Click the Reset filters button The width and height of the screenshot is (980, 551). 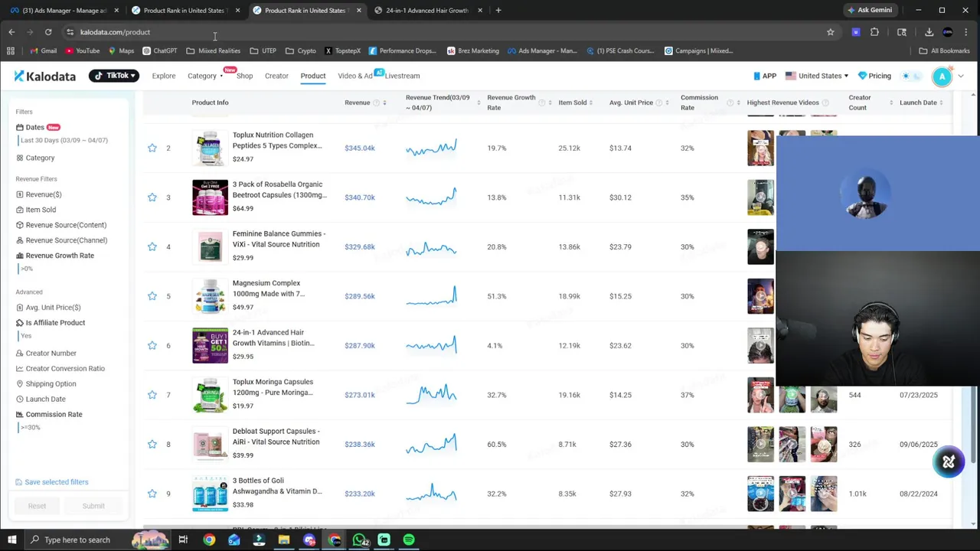(37, 506)
